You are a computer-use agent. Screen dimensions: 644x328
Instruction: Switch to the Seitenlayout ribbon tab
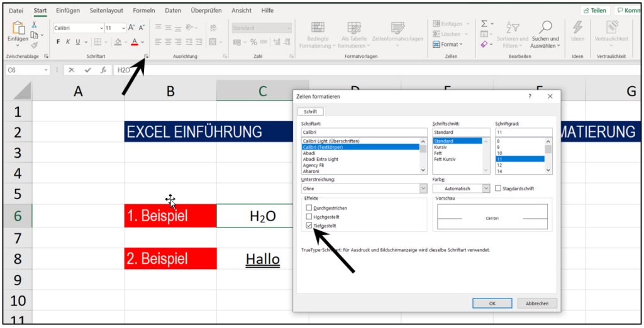(x=106, y=11)
